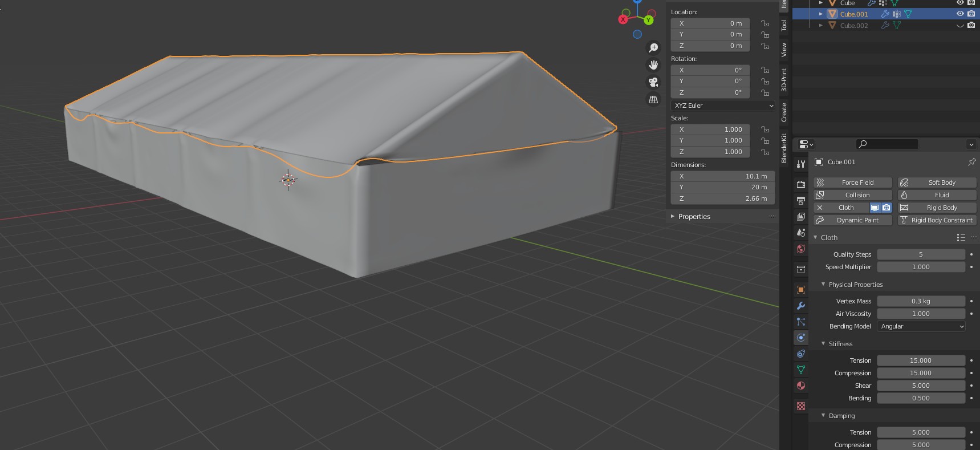Open the Object Constraints properties tab
Viewport: 980px width, 450px height.
pyautogui.click(x=801, y=354)
